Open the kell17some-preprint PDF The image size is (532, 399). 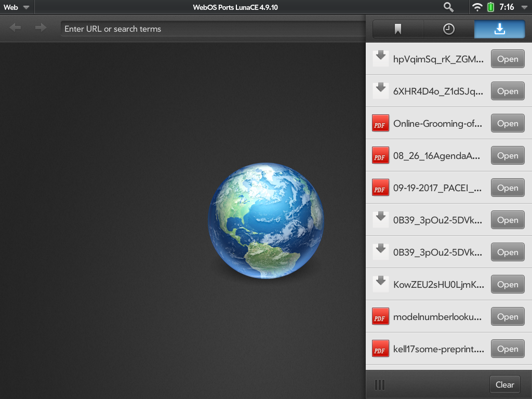click(x=508, y=349)
